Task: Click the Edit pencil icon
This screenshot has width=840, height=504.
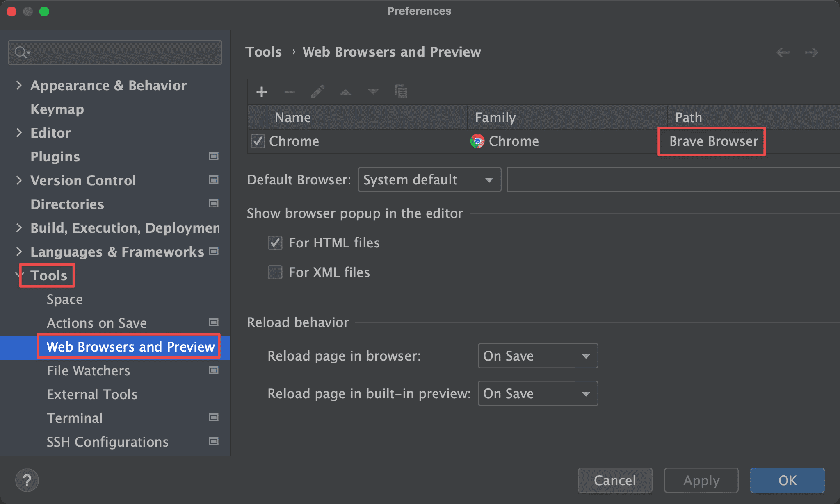Action: [x=317, y=92]
